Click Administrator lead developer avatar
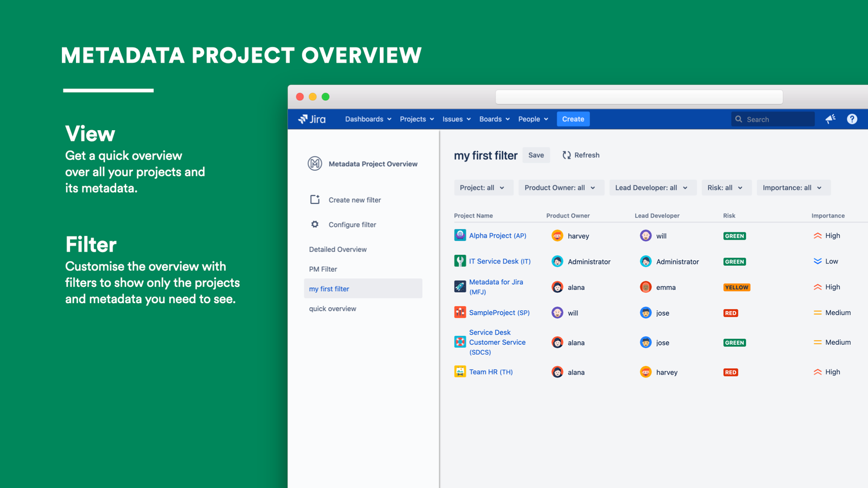Screen dimensions: 868x488 646,261
